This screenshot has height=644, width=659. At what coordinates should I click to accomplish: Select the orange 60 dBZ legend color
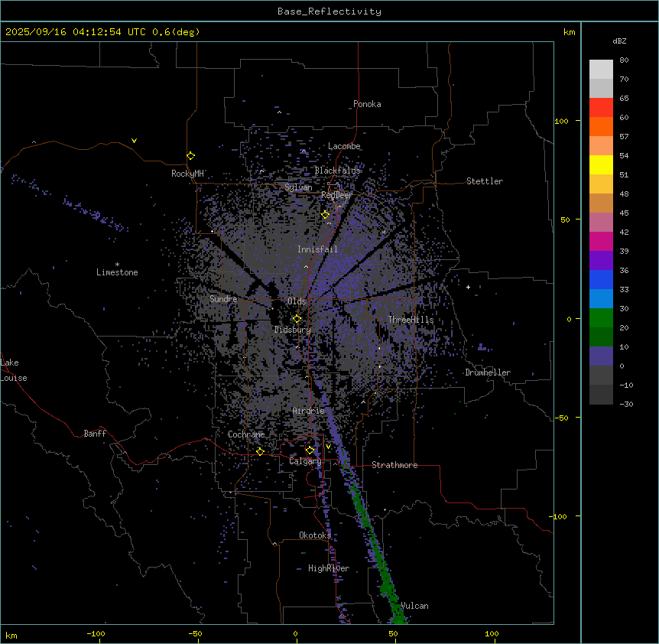[601, 126]
